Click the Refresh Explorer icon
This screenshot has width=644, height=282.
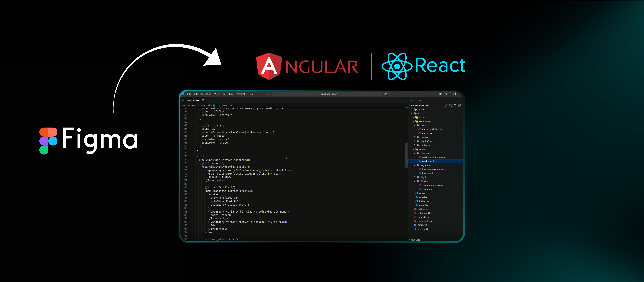455,105
